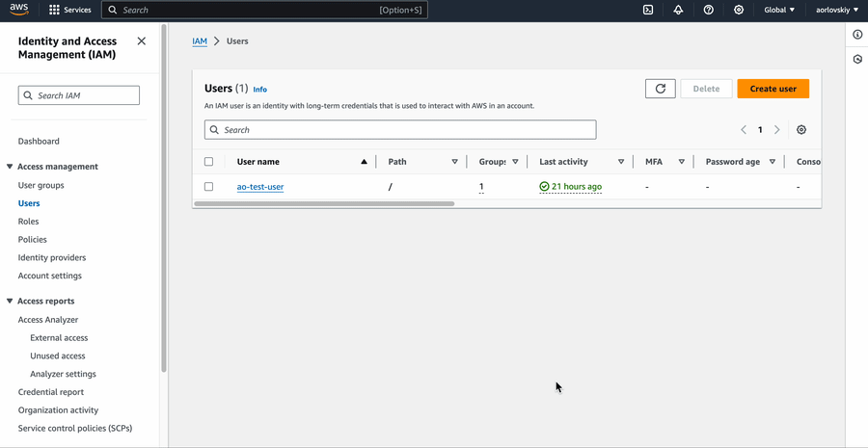Open the AWS CloudShell terminal icon
The image size is (868, 448).
tap(648, 10)
